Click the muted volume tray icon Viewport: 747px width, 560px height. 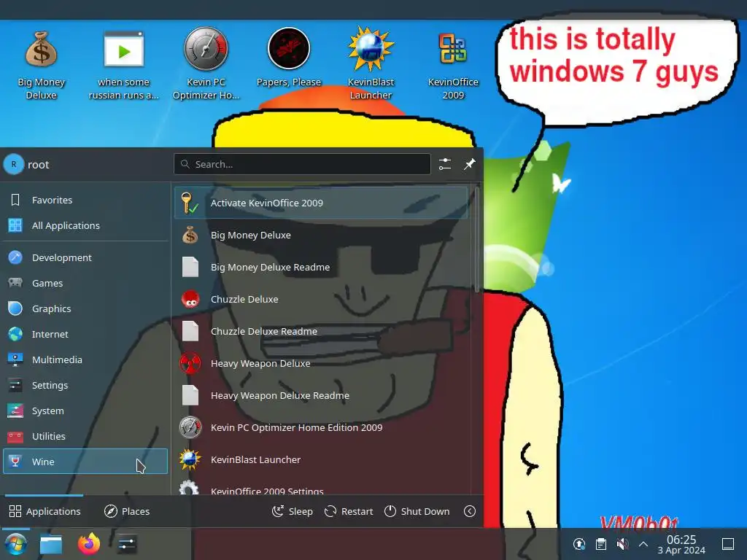pyautogui.click(x=623, y=544)
